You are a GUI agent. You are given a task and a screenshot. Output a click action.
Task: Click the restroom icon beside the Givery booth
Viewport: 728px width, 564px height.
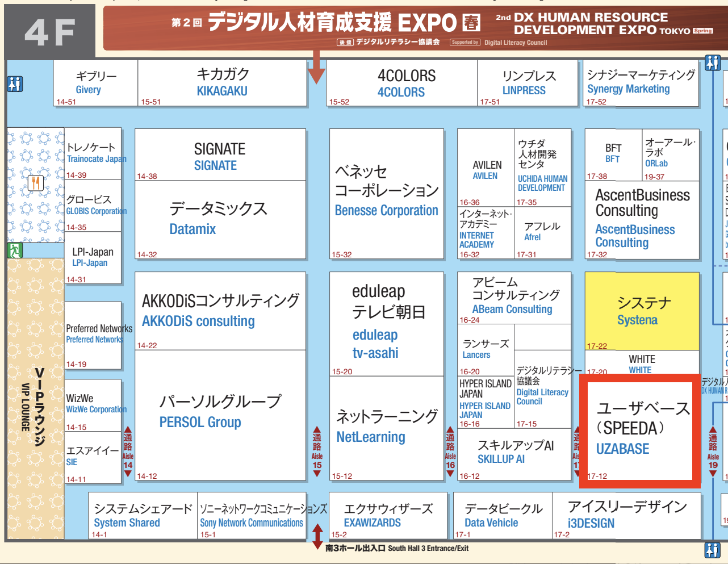point(15,84)
